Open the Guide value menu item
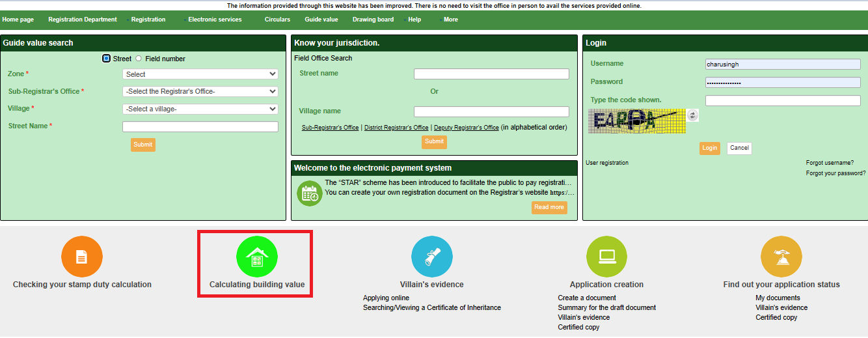The image size is (868, 338). tap(321, 20)
